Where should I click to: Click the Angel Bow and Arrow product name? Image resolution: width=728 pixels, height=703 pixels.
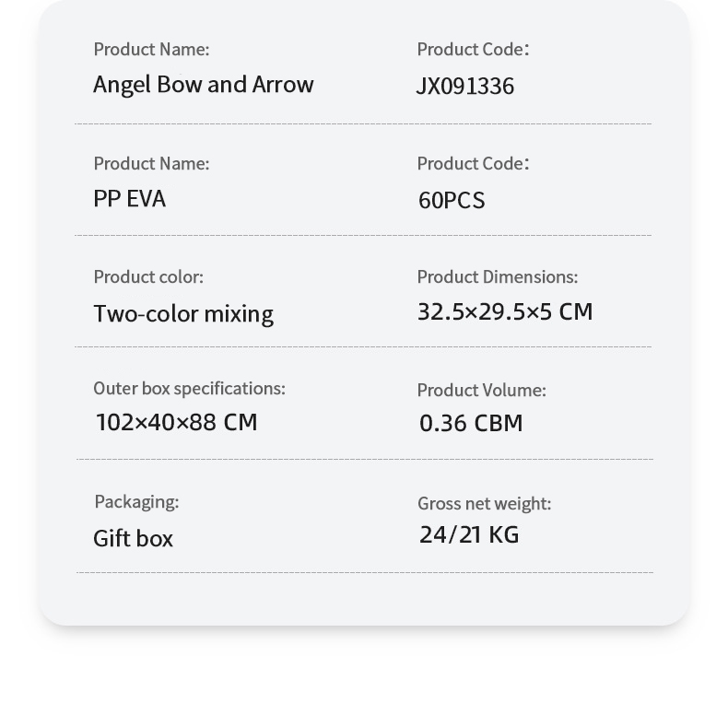[203, 85]
